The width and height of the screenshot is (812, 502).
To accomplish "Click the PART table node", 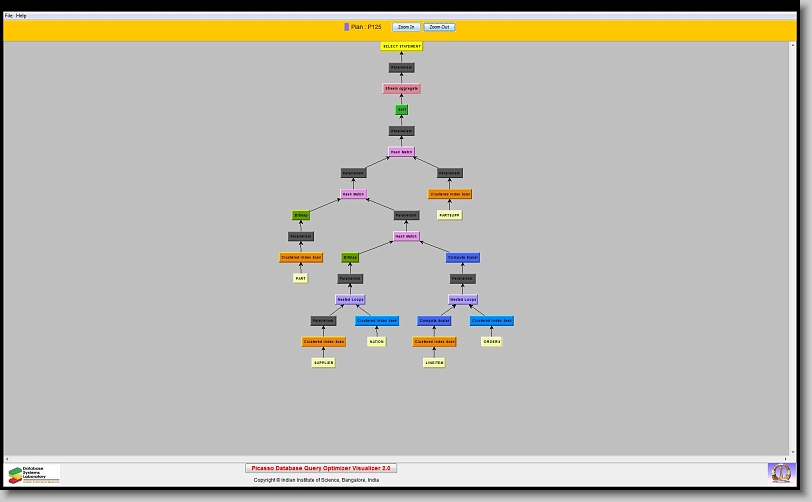I will 301,278.
